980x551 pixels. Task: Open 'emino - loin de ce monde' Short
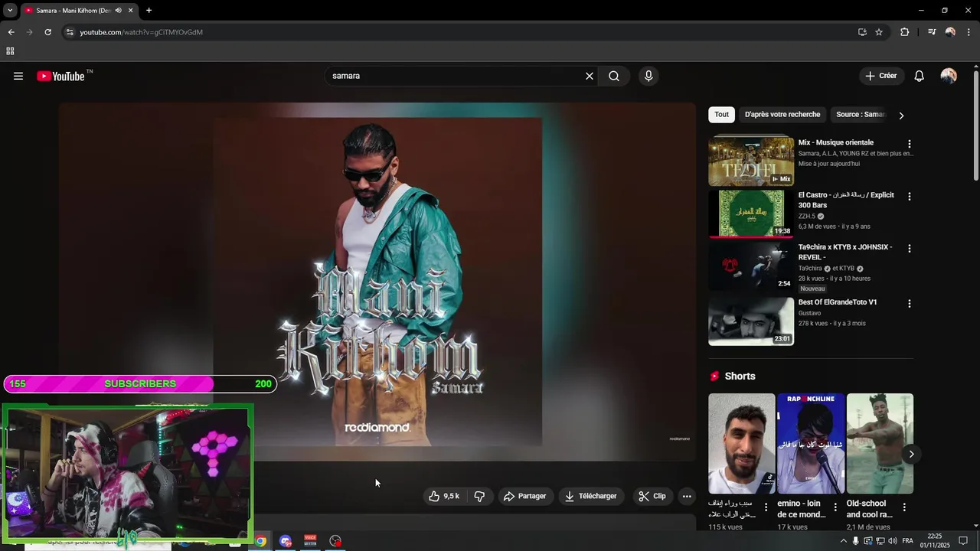coord(811,444)
